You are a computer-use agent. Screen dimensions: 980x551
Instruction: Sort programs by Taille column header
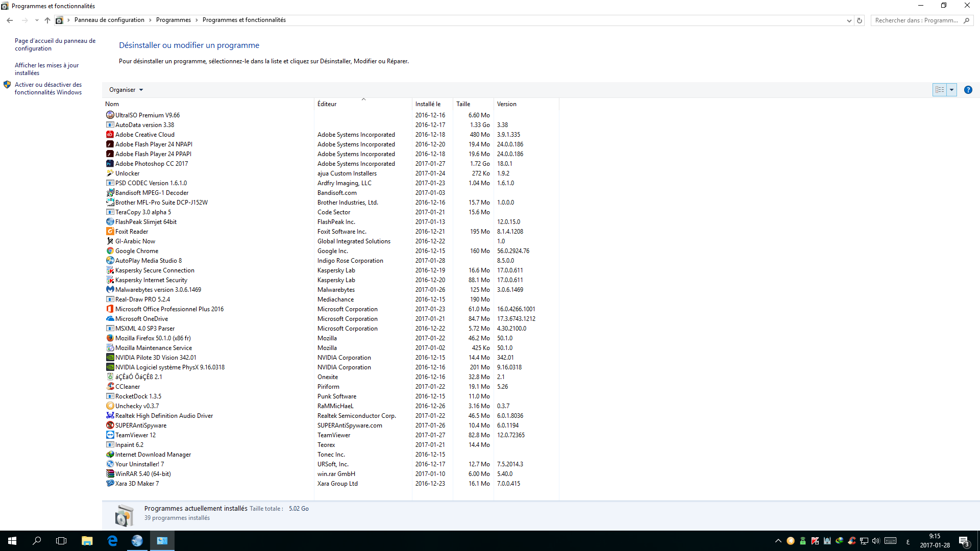(463, 104)
